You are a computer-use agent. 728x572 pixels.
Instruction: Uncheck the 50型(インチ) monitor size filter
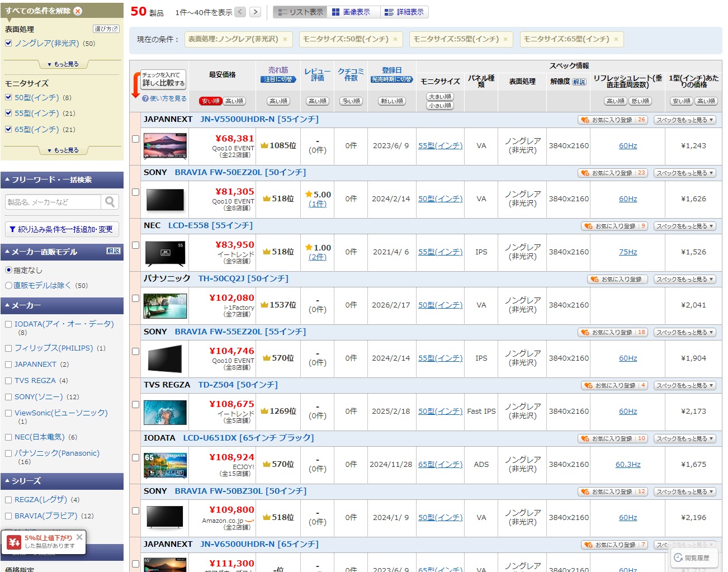tap(8, 97)
